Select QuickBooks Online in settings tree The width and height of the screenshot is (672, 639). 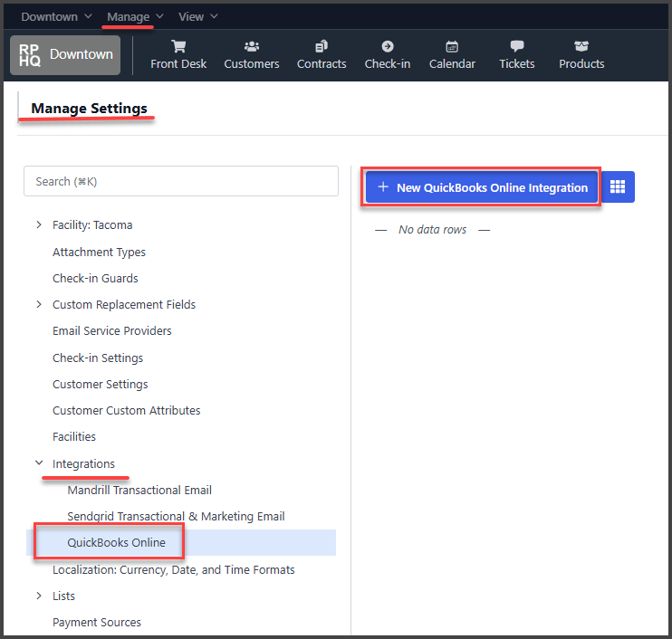[x=117, y=542]
